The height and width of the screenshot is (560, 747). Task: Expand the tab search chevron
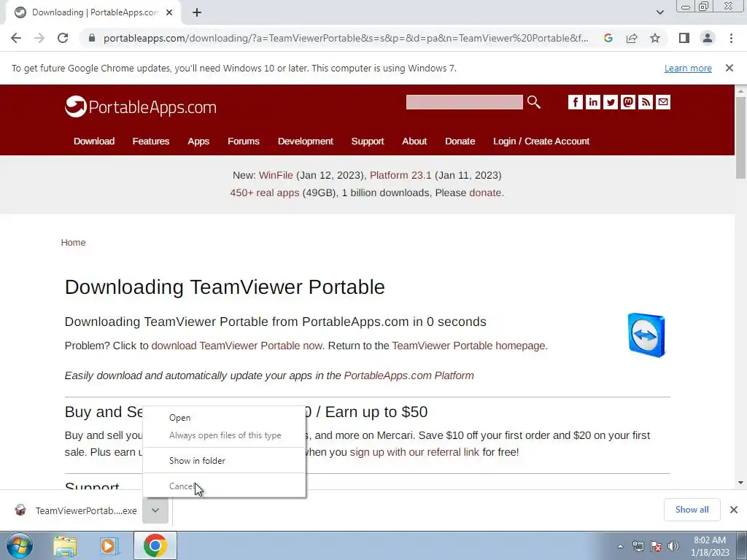(659, 12)
